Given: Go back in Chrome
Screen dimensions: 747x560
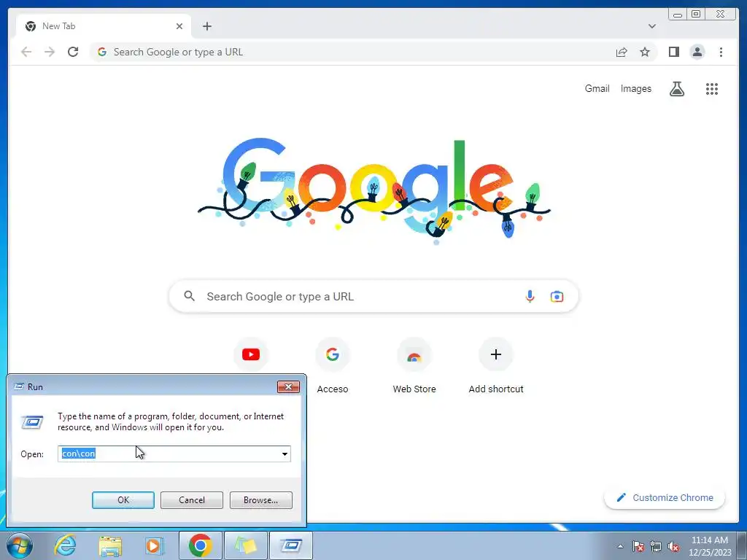Looking at the screenshot, I should [x=26, y=52].
